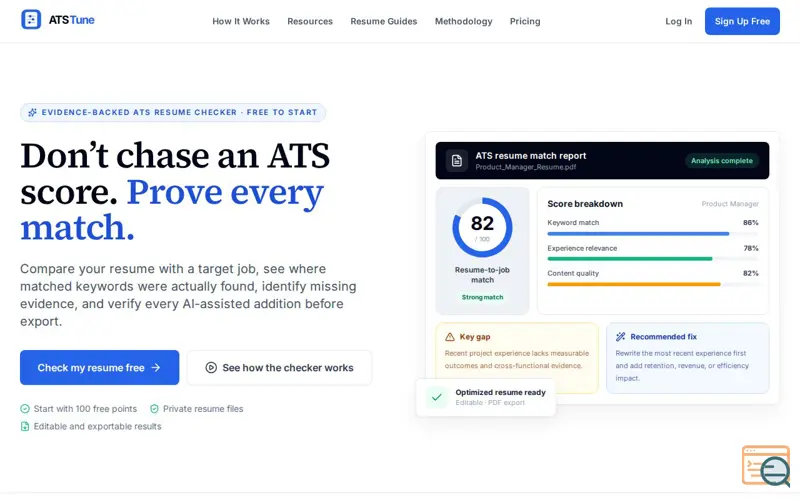800x500 pixels.
Task: Click the Recommended fix card title
Action: click(x=663, y=337)
